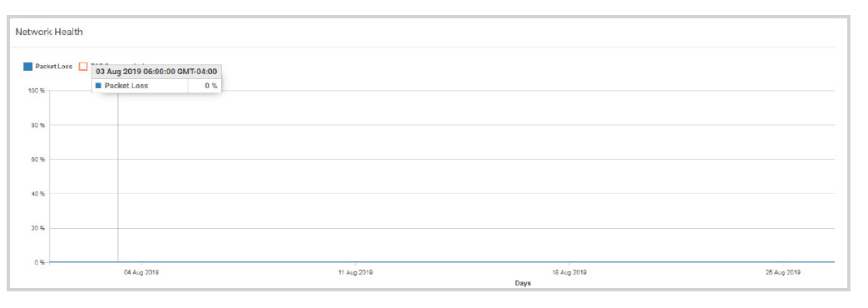This screenshot has width=868, height=308.
Task: Toggle the blue Packet Loss legend checkbox
Action: pos(27,67)
